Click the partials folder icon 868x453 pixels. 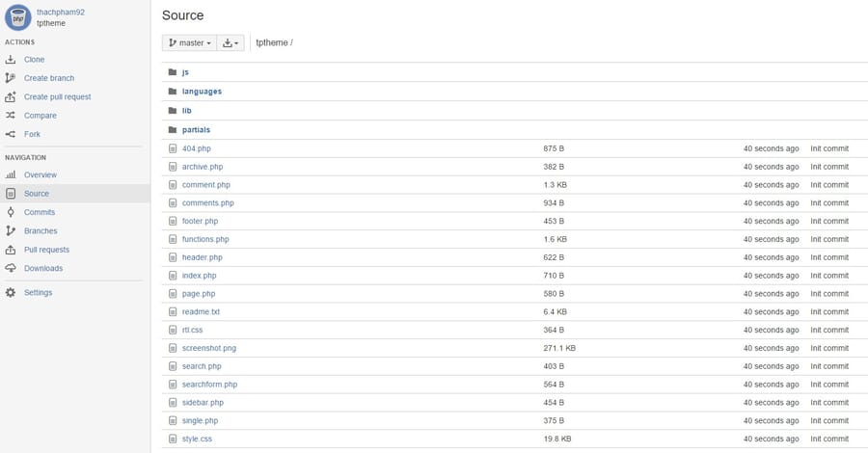[x=173, y=130]
